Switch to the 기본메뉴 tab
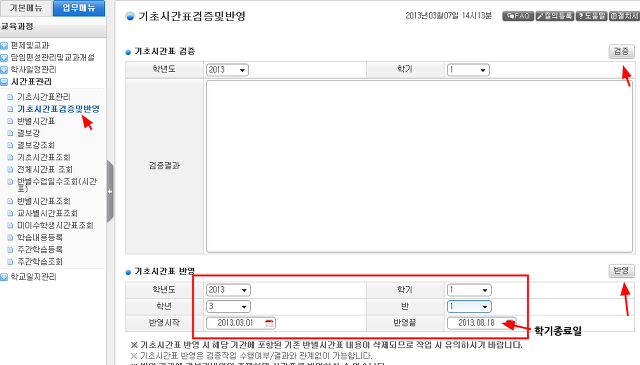 point(26,8)
